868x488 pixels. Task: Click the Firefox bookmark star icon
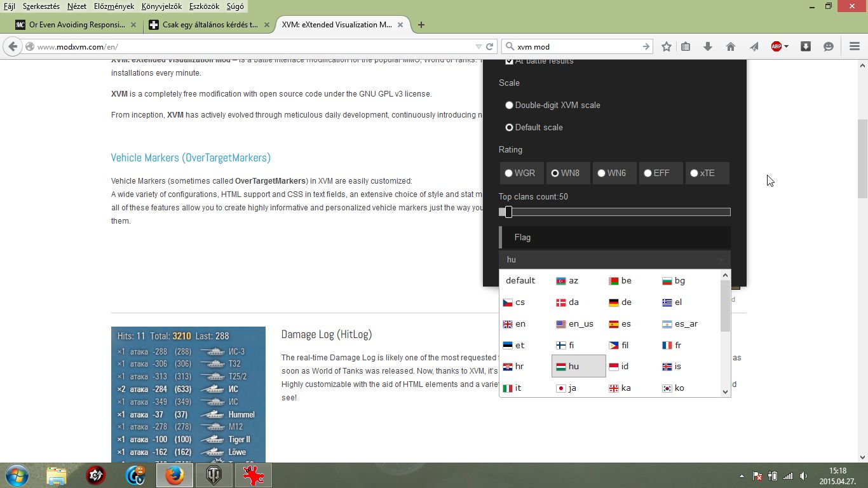pyautogui.click(x=666, y=46)
